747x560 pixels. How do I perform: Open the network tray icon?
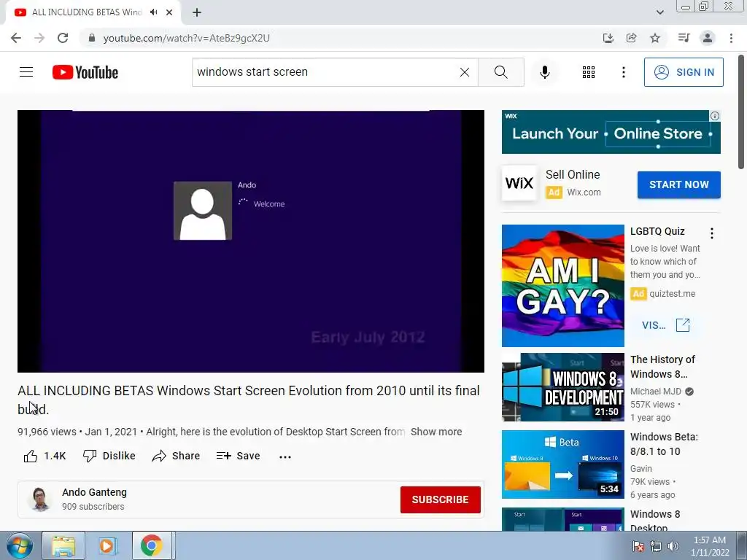point(656,546)
